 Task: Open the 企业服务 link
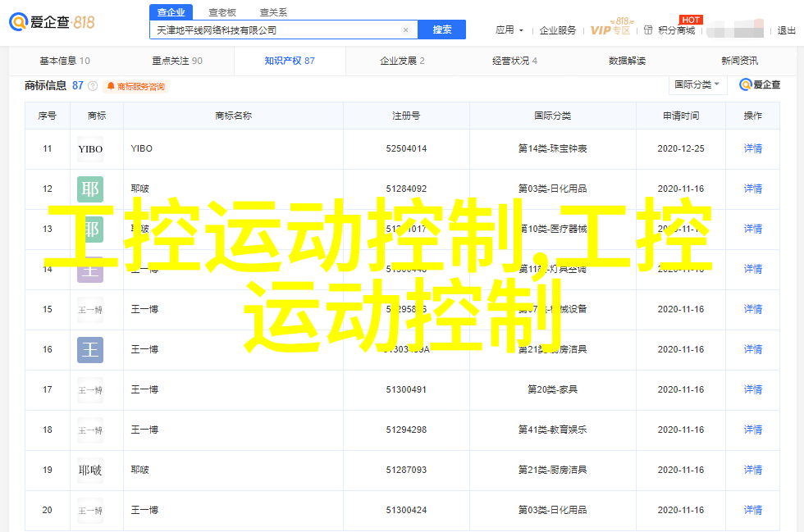[558, 30]
